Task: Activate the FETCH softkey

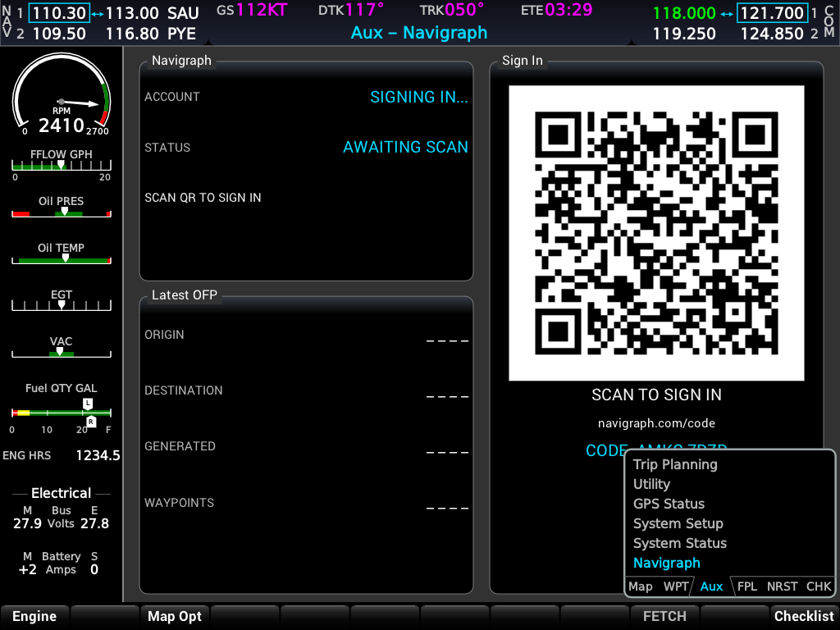Action: coord(664,617)
